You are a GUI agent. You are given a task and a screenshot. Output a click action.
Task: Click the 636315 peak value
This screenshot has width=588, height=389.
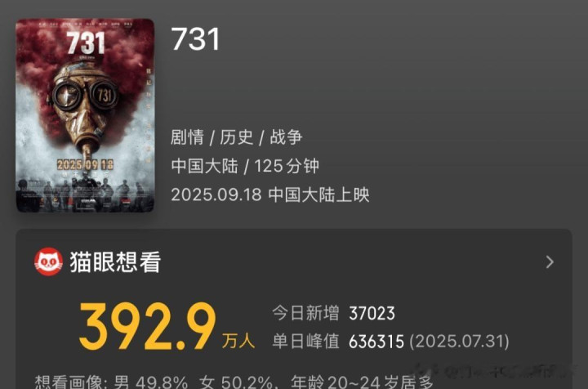point(376,342)
